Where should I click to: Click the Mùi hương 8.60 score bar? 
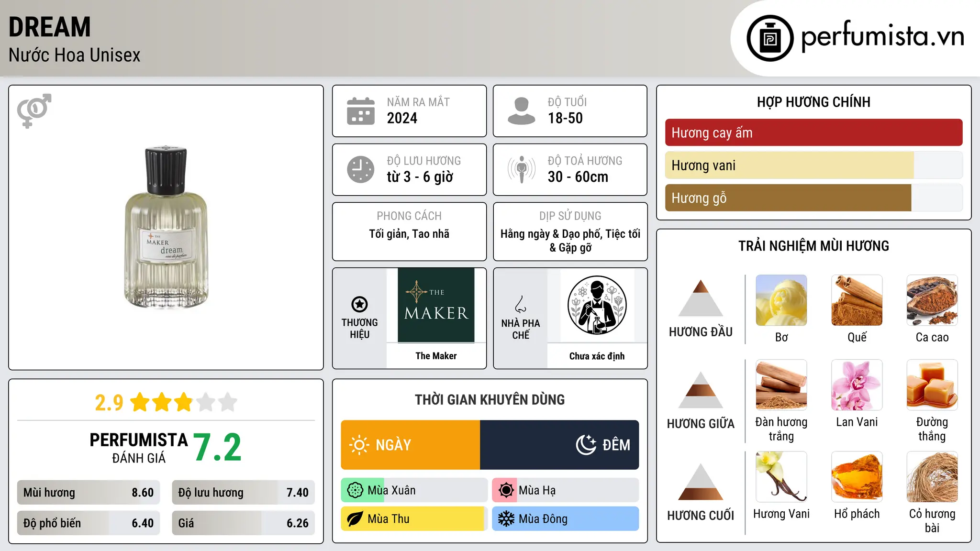pos(89,493)
